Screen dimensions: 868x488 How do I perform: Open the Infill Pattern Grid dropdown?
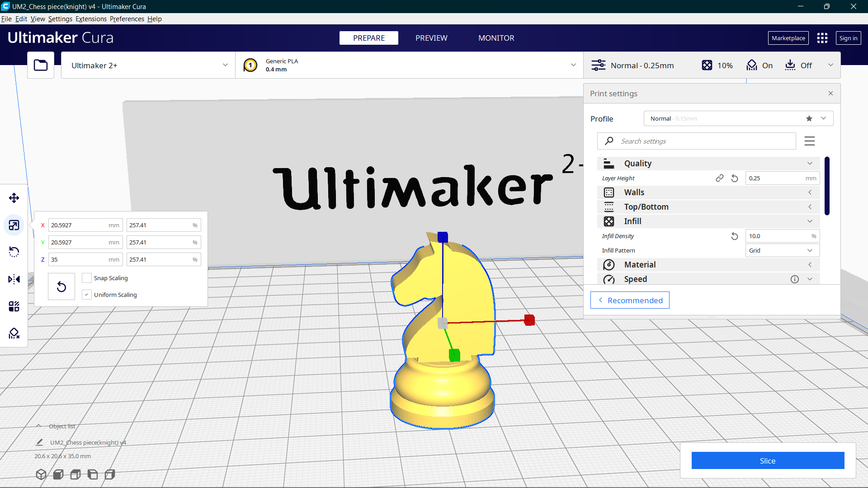tap(782, 250)
